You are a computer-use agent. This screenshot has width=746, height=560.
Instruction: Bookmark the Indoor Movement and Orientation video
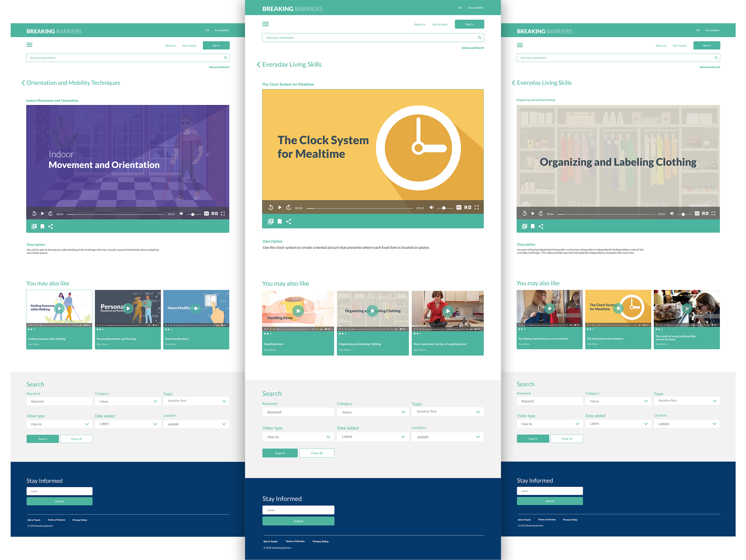[42, 227]
